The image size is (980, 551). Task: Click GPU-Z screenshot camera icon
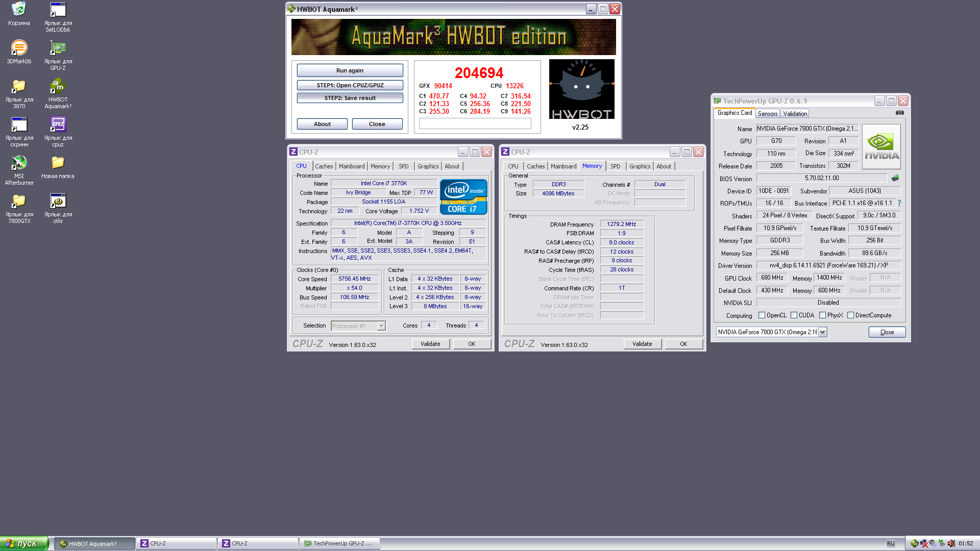[900, 113]
